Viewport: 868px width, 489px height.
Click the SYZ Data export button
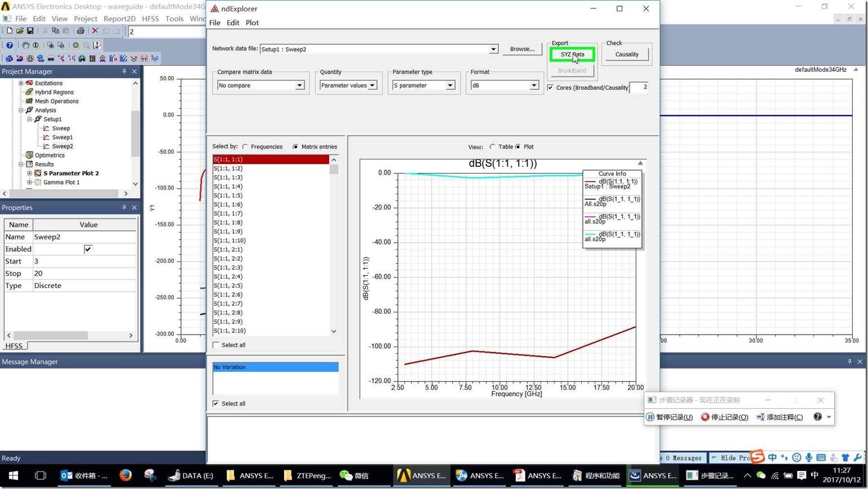coord(572,55)
